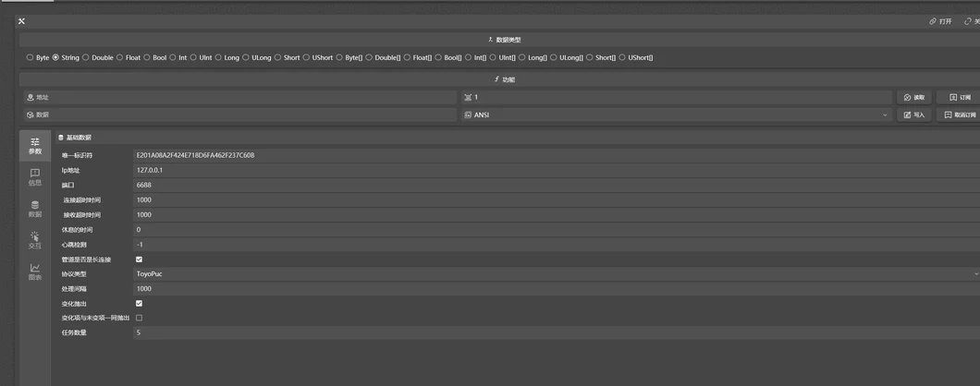The width and height of the screenshot is (980, 386).
Task: Click the 订阅 subscribe button
Action: (960, 98)
